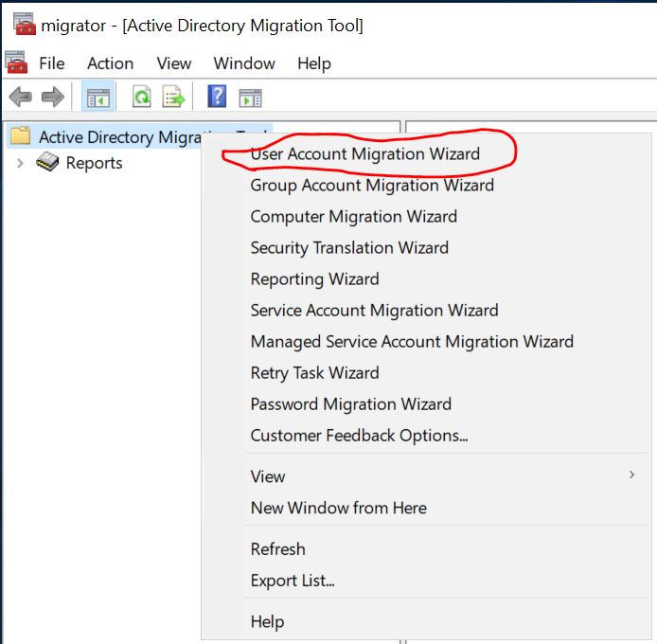Launch Service Account Migration Wizard
This screenshot has width=657, height=644.
coord(374,311)
